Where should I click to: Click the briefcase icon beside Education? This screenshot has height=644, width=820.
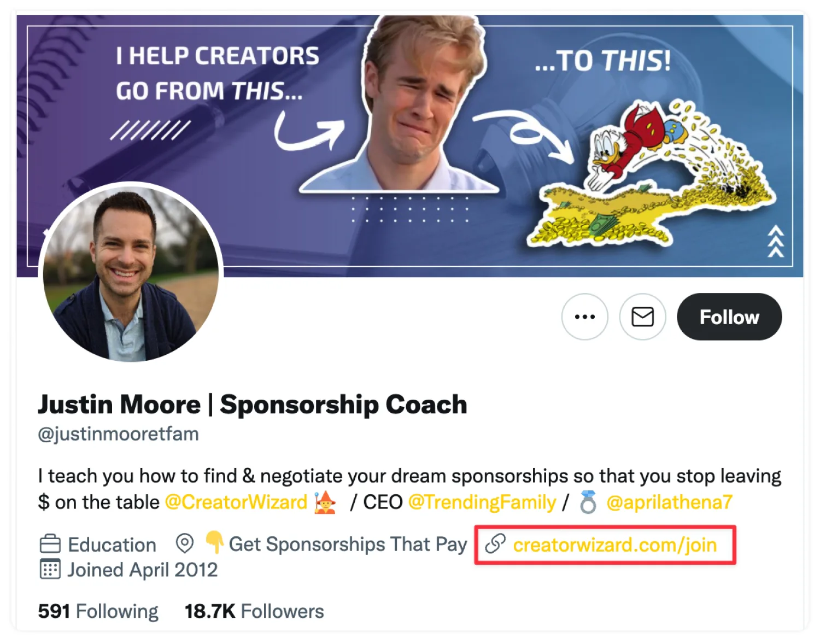50,545
